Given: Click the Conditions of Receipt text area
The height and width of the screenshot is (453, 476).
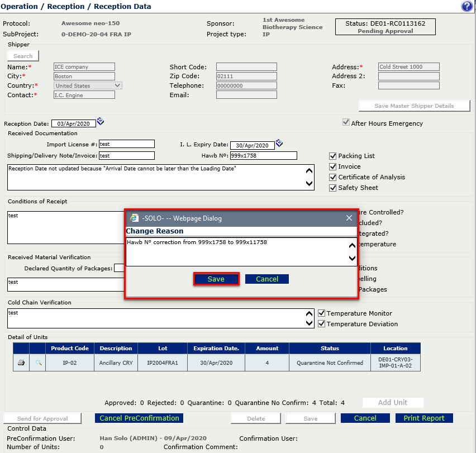Looking at the screenshot, I should click(66, 227).
